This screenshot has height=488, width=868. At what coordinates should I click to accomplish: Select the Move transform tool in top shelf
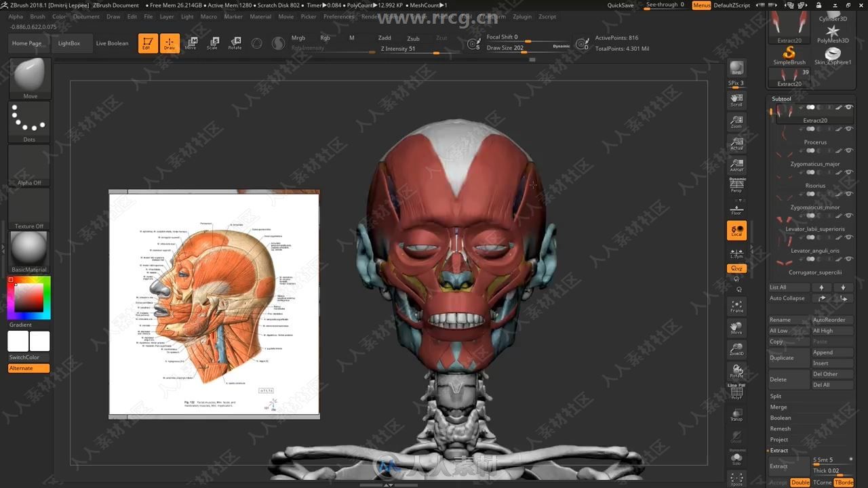click(191, 43)
